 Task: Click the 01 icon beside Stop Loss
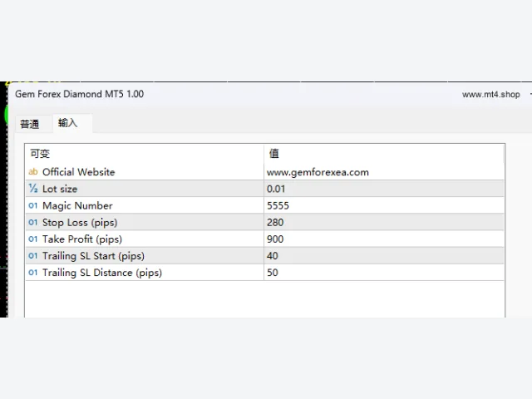[33, 222]
